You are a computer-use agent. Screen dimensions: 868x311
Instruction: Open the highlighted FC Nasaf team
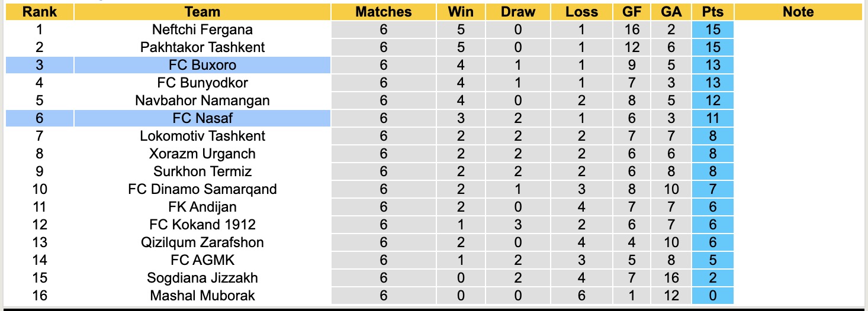tap(202, 118)
